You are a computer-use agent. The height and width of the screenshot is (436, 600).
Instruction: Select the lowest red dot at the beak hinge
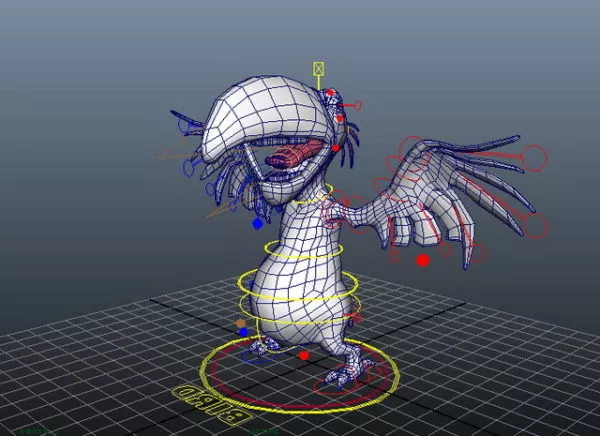[x=336, y=148]
